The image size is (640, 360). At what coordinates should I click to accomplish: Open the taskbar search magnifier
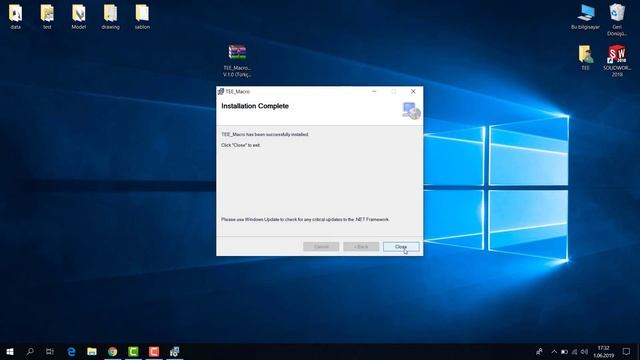(x=30, y=351)
